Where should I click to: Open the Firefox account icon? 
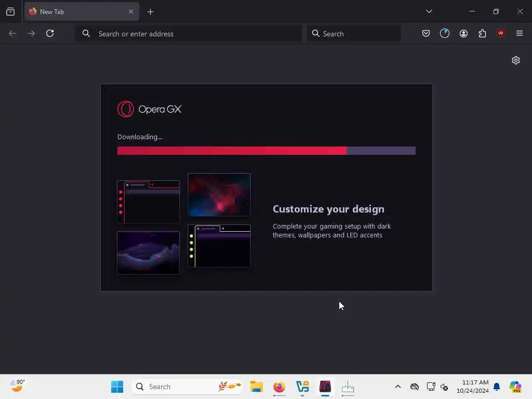point(463,33)
